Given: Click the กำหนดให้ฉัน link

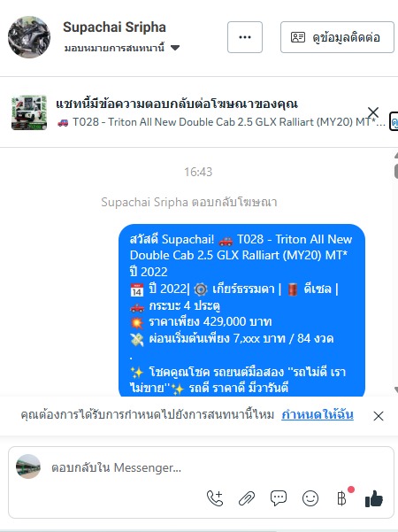Looking at the screenshot, I should point(318,414).
